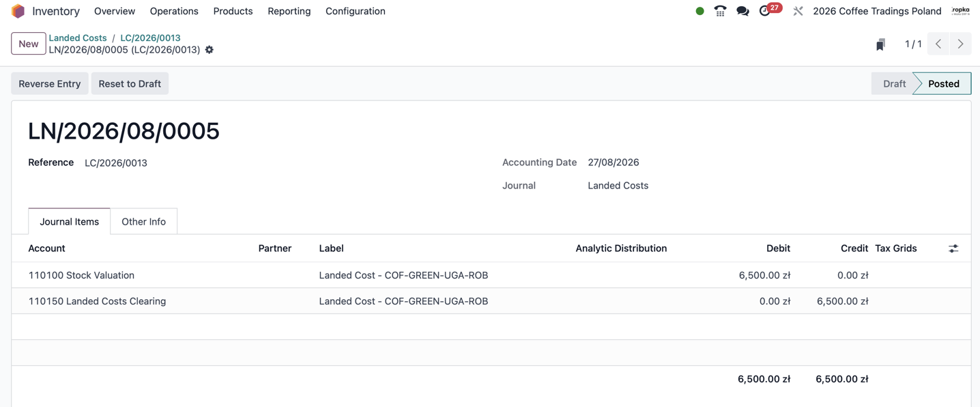Click the Journal value Landed Costs
This screenshot has height=407, width=980.
point(618,186)
